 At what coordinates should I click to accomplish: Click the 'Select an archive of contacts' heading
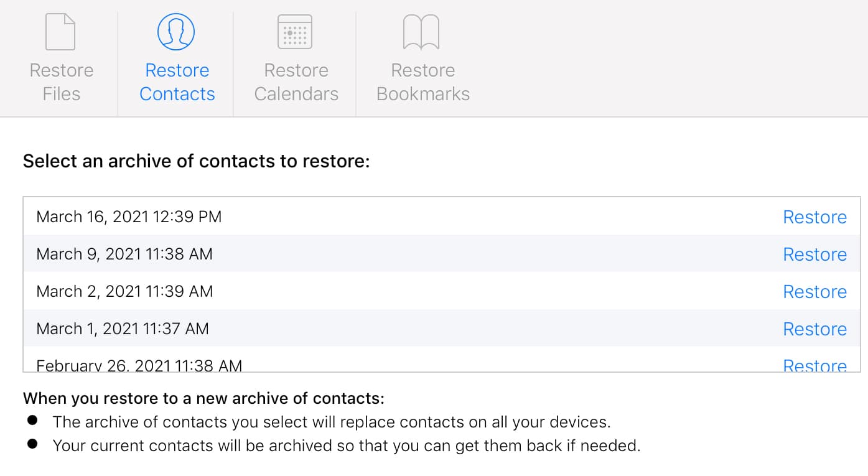(x=197, y=162)
